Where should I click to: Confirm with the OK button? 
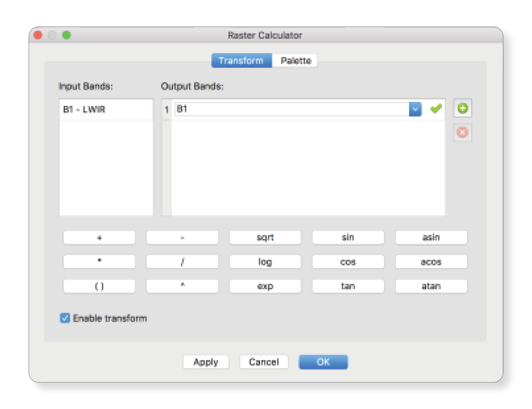[323, 362]
